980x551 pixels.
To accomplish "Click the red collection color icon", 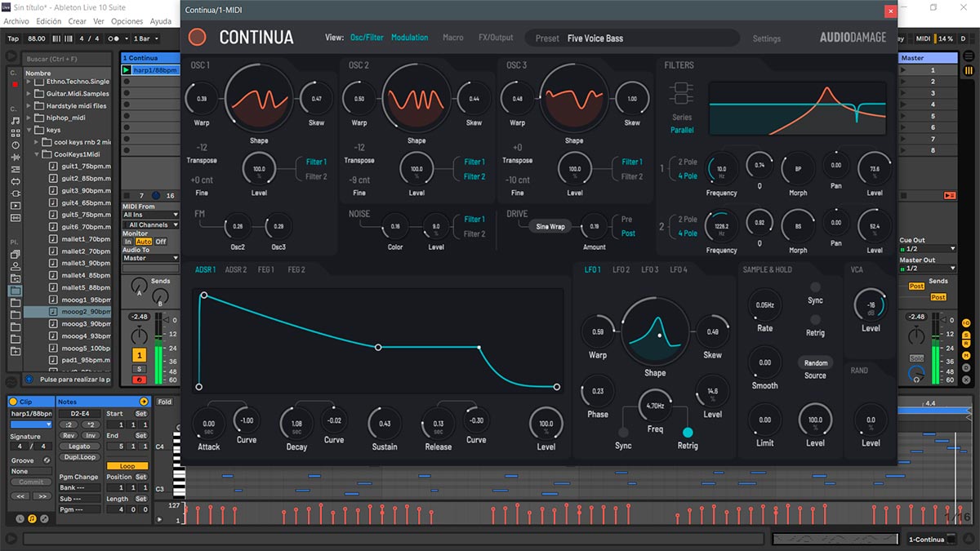I will point(15,84).
